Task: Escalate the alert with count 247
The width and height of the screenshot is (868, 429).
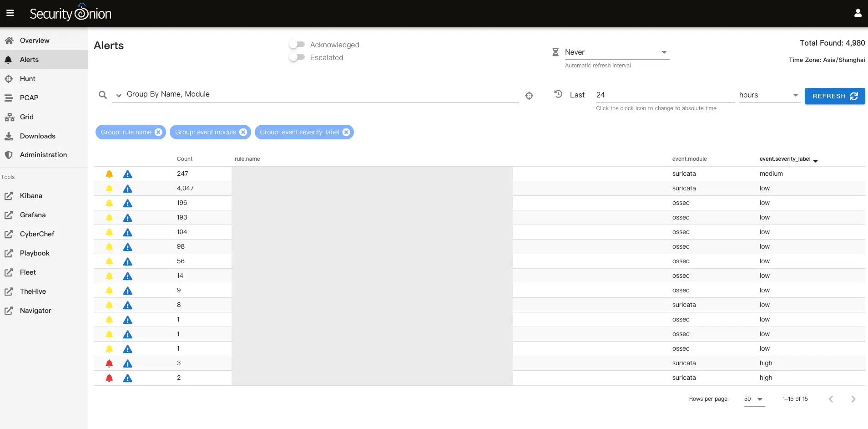Action: pos(128,174)
